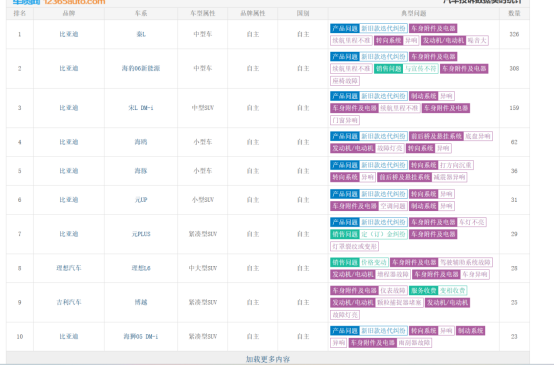Viewport: 554px width, 366px height.
Task: Open the 海狮05 DM-i series link
Action: pyautogui.click(x=141, y=336)
